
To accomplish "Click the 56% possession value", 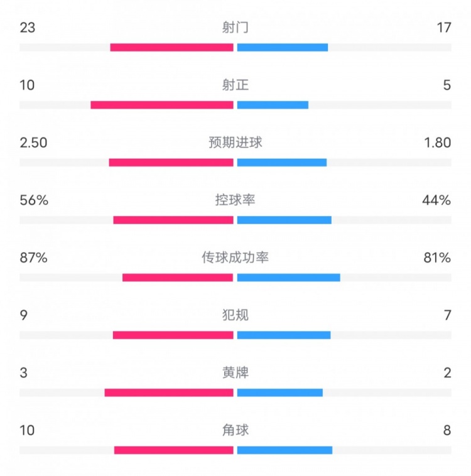I will point(34,200).
